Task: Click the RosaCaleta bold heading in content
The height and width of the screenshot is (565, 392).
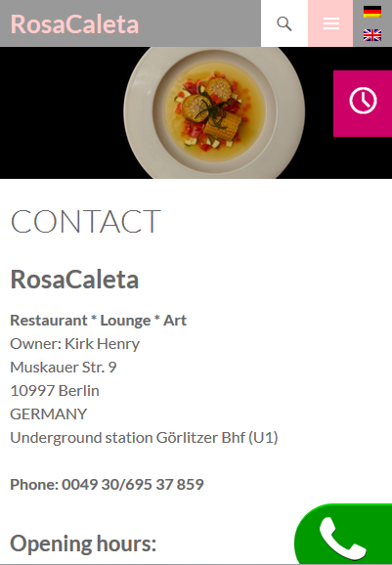Action: pyautogui.click(x=74, y=280)
